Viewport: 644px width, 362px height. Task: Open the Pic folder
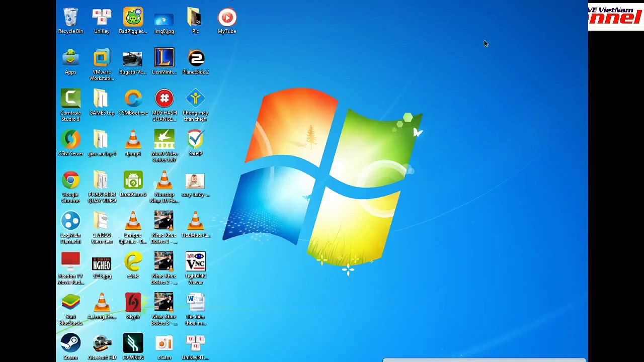tap(195, 21)
